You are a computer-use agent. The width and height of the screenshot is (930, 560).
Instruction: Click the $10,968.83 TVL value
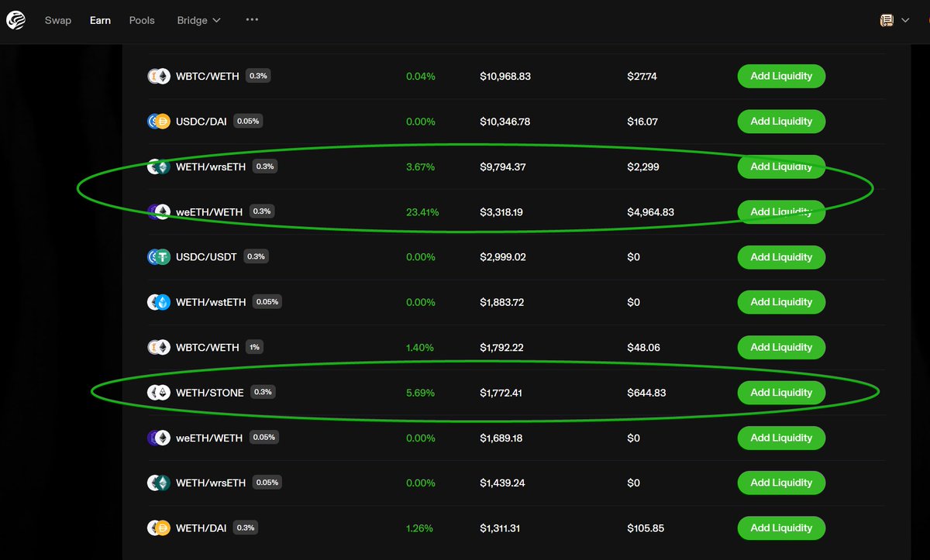coord(505,76)
